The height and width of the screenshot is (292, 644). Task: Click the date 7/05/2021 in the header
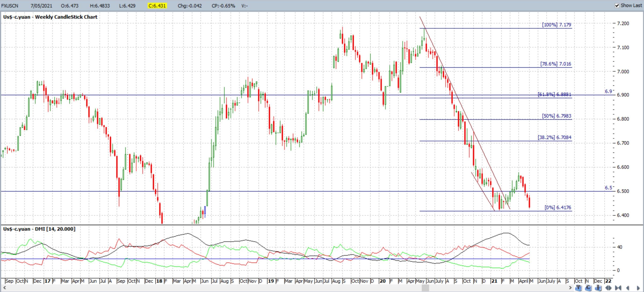[41, 6]
